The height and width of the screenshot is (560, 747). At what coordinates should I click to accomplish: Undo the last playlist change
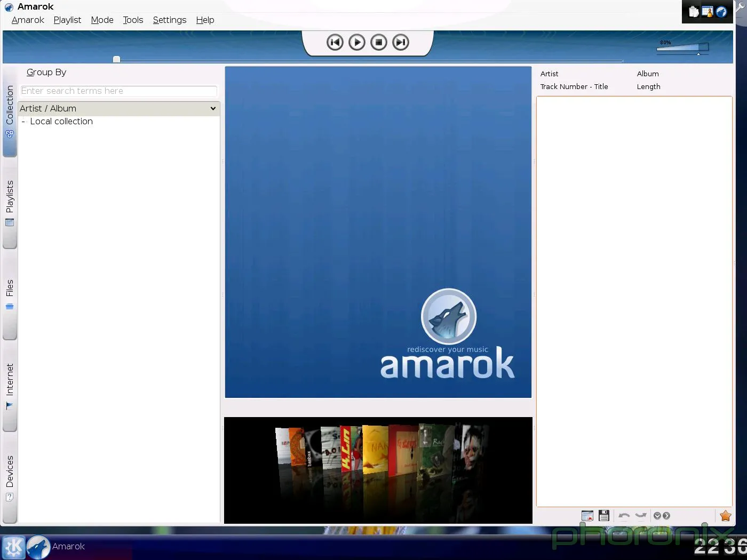[x=624, y=516]
